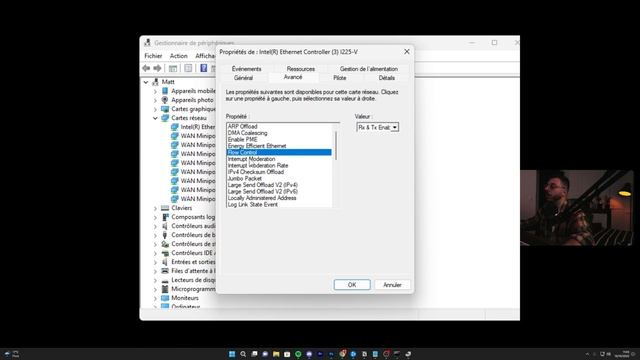Open taskbar Search magnifier

tap(243, 354)
